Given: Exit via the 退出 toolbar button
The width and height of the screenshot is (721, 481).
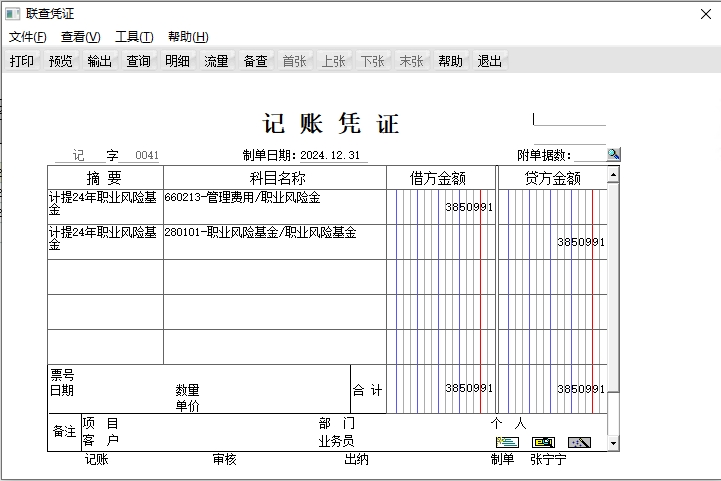Looking at the screenshot, I should [490, 61].
